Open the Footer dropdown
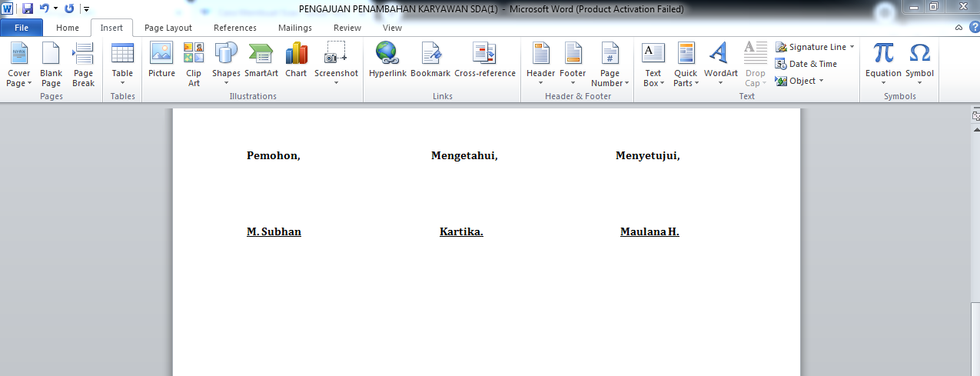Image resolution: width=980 pixels, height=376 pixels. (x=573, y=65)
